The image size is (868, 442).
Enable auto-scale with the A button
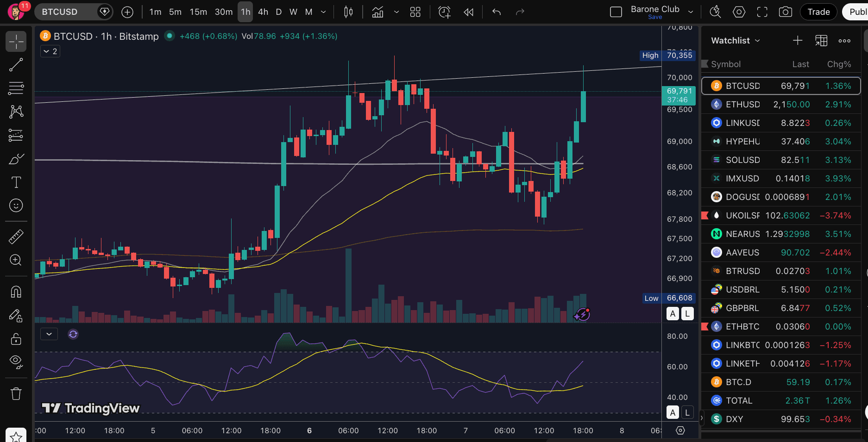(673, 313)
